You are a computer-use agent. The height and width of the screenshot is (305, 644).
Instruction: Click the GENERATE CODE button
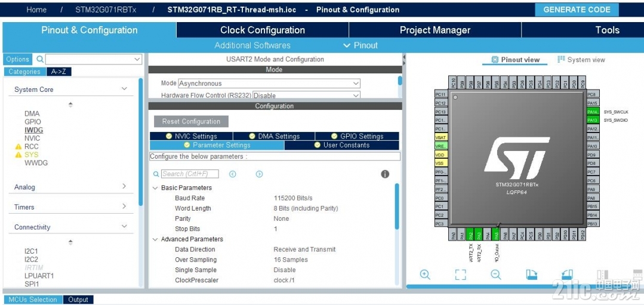577,10
